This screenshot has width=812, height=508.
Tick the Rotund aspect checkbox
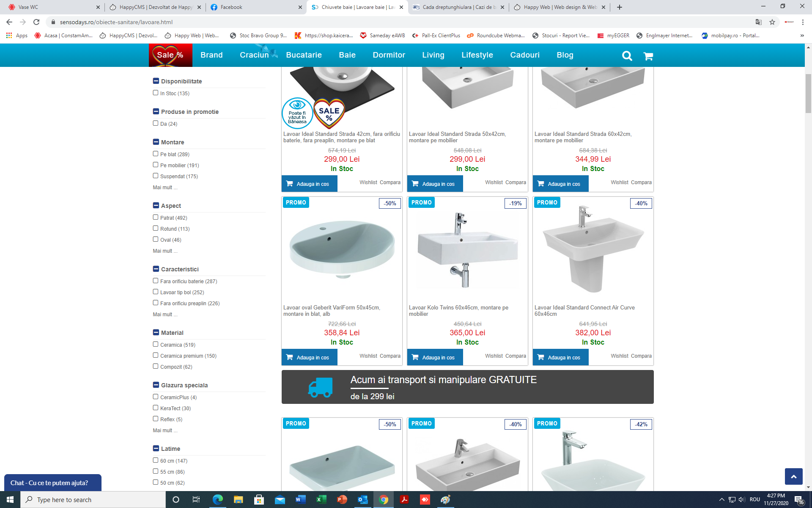coord(156,228)
